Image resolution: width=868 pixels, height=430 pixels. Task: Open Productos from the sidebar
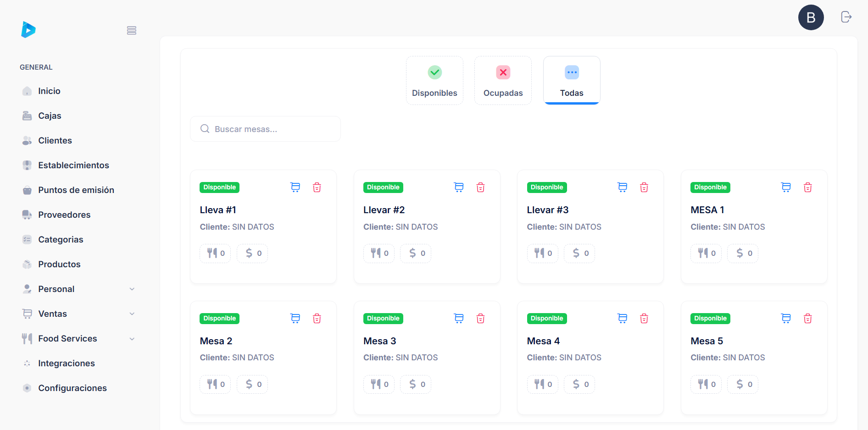pos(59,264)
